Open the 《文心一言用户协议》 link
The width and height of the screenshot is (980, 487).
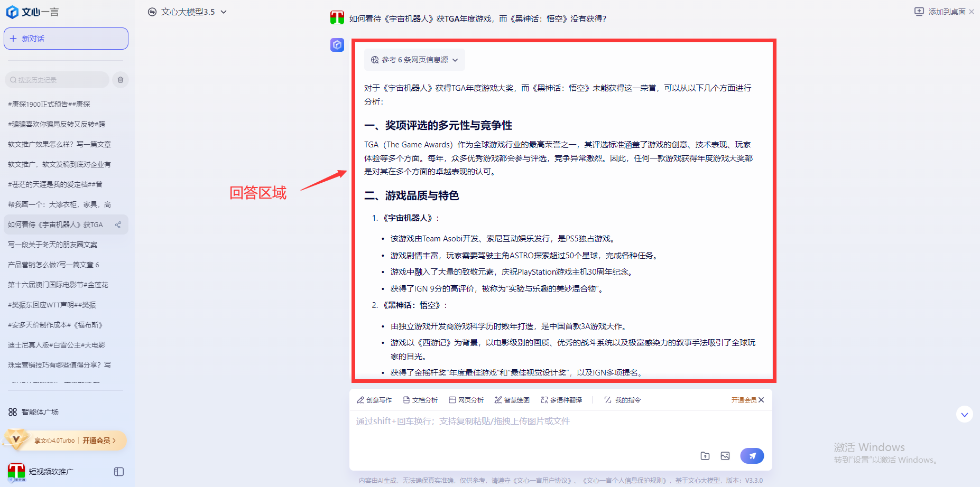tap(543, 481)
